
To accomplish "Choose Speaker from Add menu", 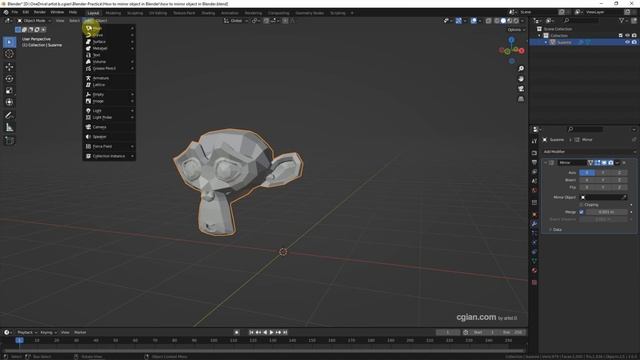I will pos(109,137).
